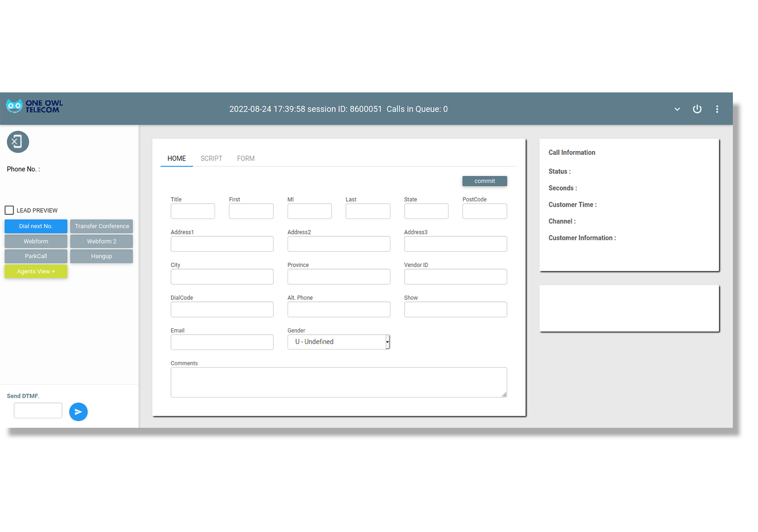
Task: Open Agents View +
Action: 36,271
